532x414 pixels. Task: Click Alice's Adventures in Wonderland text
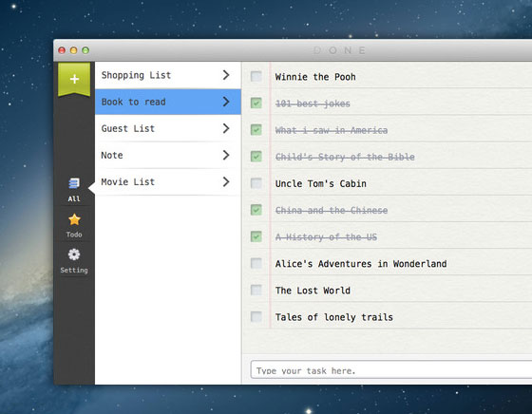point(361,264)
